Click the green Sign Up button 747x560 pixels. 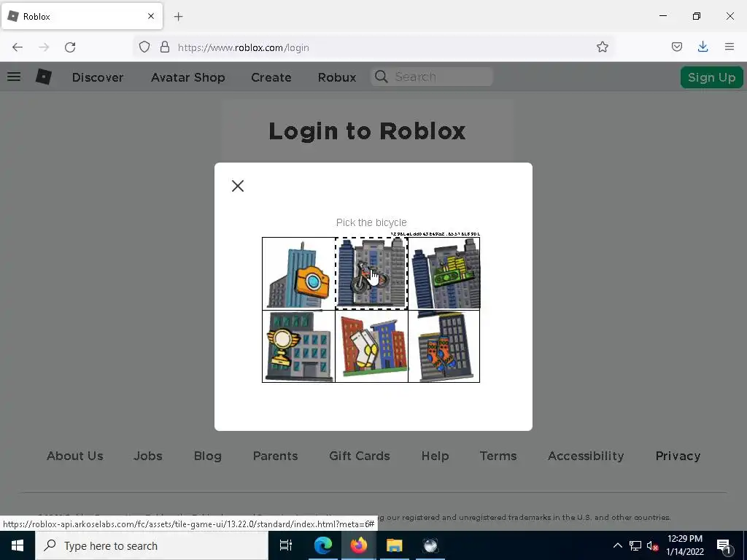point(711,77)
